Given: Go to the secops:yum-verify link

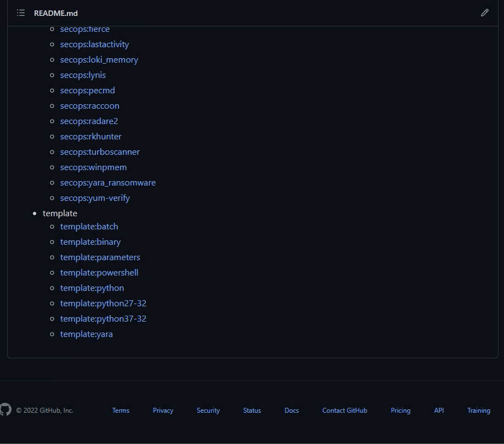Looking at the screenshot, I should 95,198.
